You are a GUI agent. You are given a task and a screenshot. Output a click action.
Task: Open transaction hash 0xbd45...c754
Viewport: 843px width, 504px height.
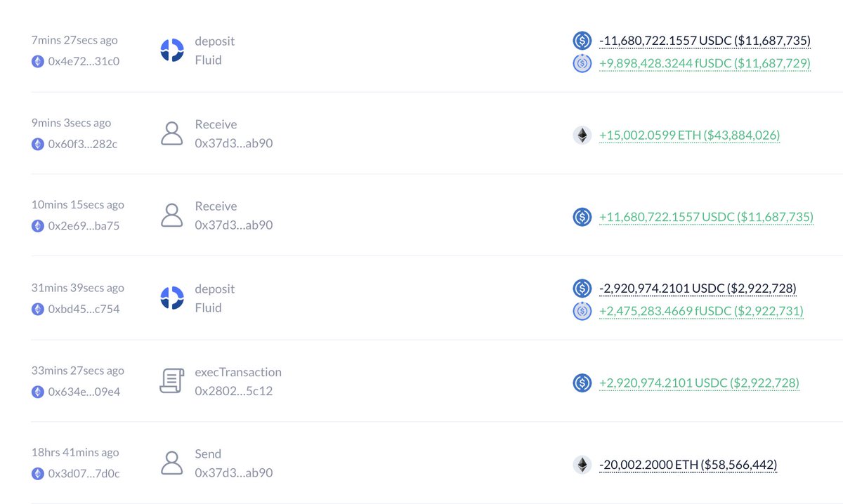[x=84, y=309]
